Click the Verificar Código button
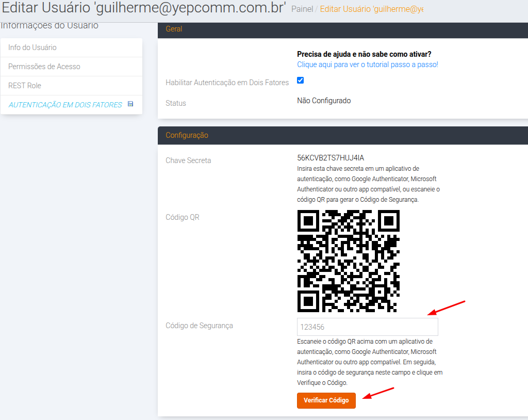The image size is (528, 420). [x=326, y=400]
